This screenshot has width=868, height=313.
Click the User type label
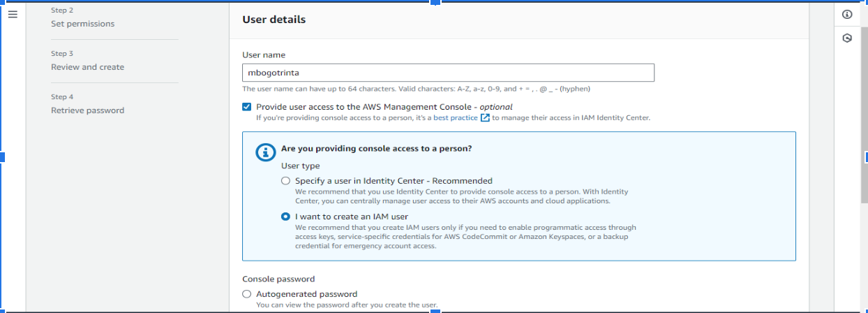[x=301, y=166]
